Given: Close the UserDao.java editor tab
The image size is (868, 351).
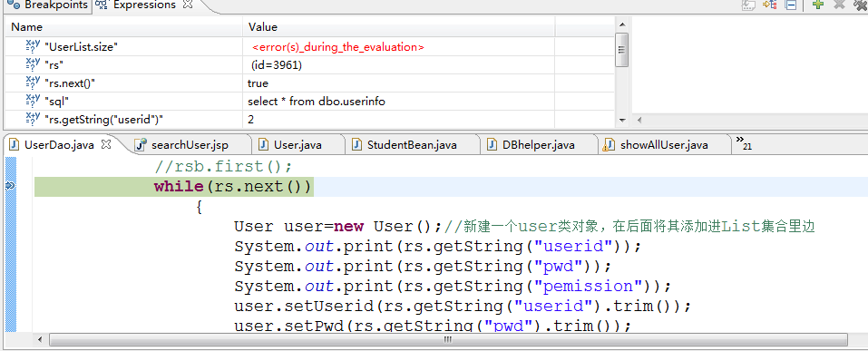Looking at the screenshot, I should coord(107,144).
